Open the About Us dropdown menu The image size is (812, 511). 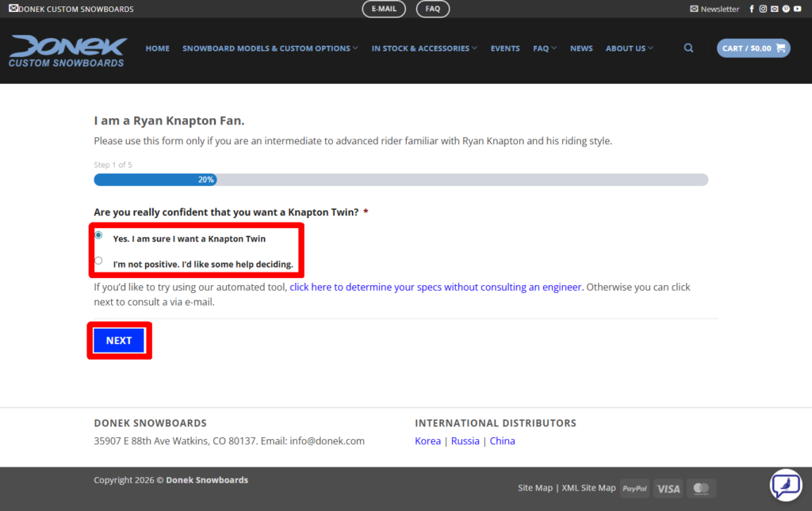click(x=629, y=48)
